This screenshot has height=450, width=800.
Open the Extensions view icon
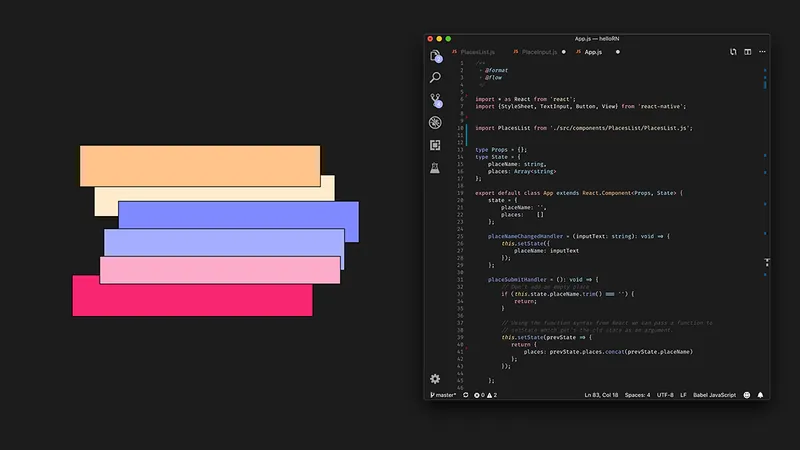(x=435, y=145)
